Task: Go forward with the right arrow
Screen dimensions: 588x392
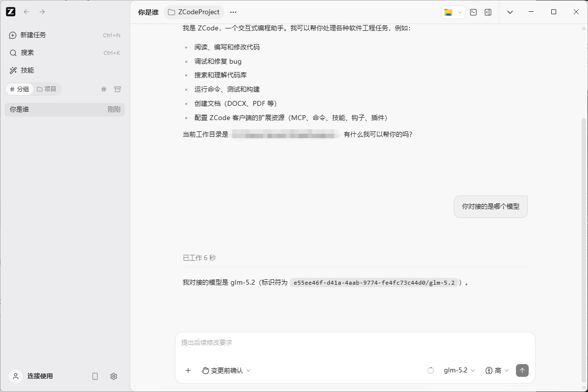Action: [x=42, y=12]
